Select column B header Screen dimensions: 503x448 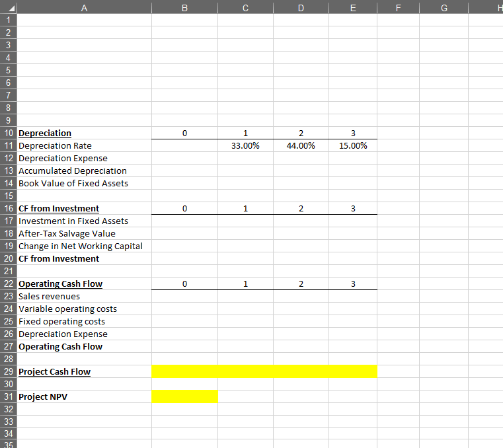(184, 8)
